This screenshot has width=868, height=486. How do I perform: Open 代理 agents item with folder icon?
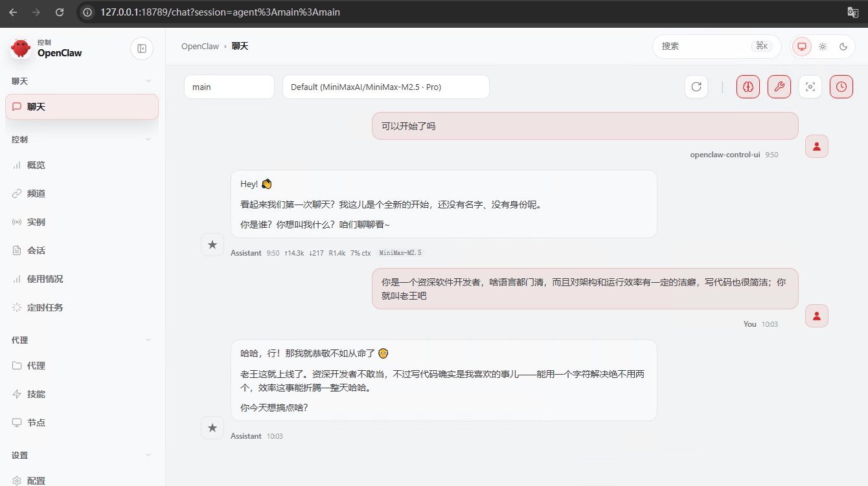(x=82, y=366)
